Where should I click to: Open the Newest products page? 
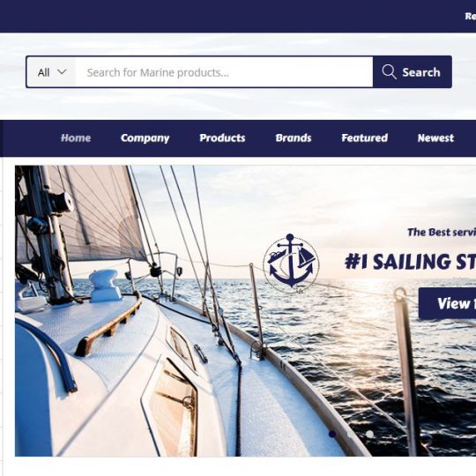[435, 138]
